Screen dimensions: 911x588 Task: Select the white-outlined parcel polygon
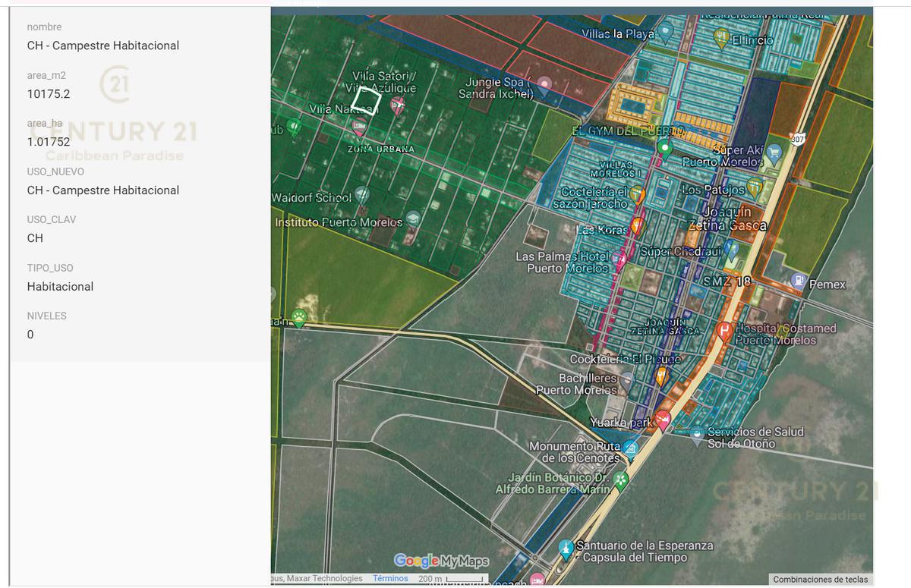(366, 101)
